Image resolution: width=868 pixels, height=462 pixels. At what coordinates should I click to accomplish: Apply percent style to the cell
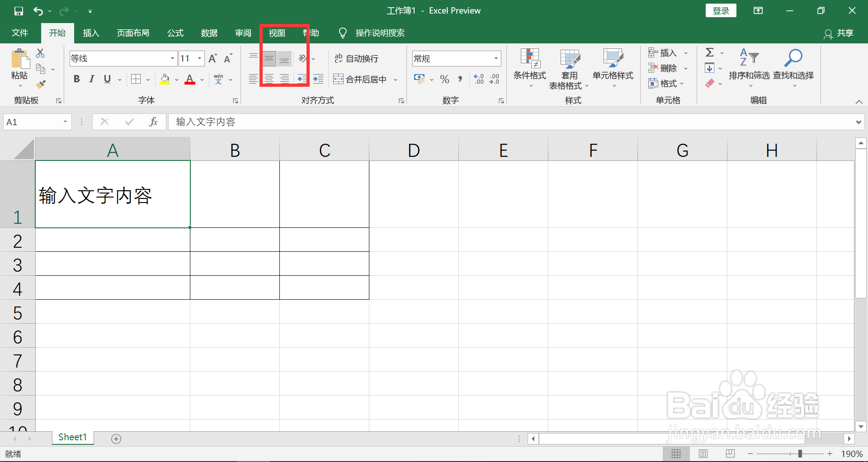(x=445, y=79)
